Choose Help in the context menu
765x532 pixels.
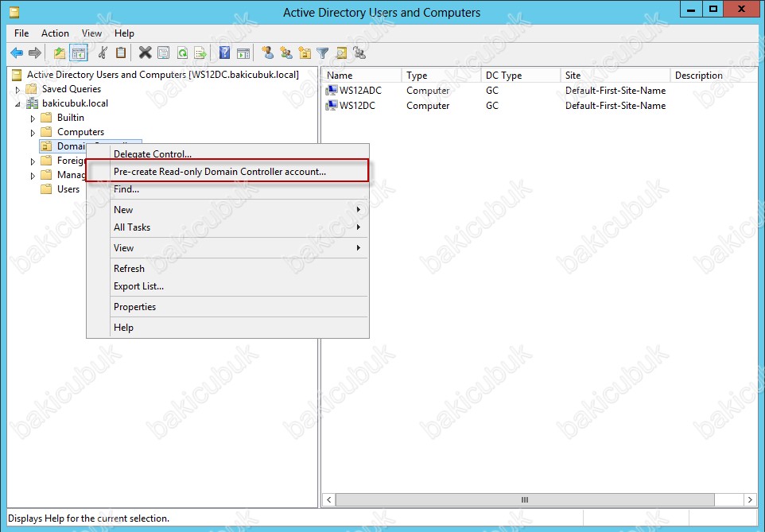click(227, 327)
